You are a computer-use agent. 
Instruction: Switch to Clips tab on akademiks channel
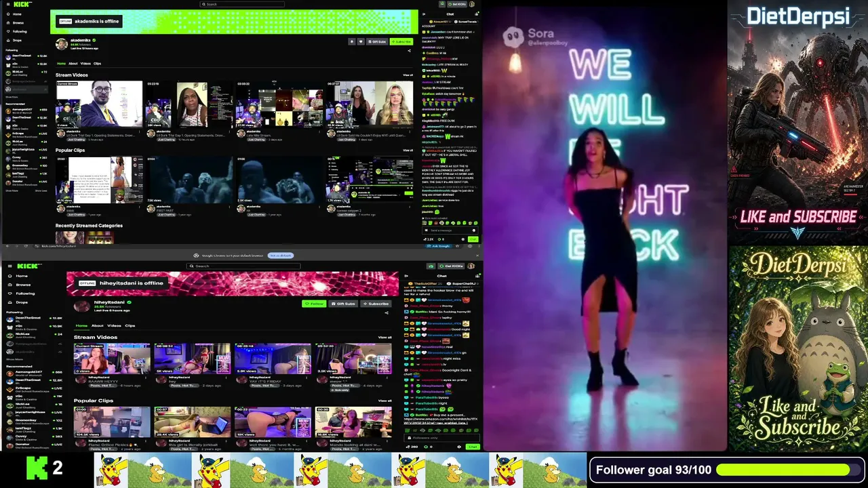point(97,64)
